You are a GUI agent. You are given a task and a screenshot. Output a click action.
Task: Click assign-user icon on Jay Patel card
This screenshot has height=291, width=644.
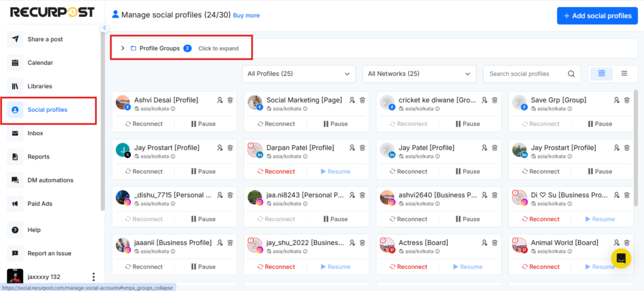484,147
